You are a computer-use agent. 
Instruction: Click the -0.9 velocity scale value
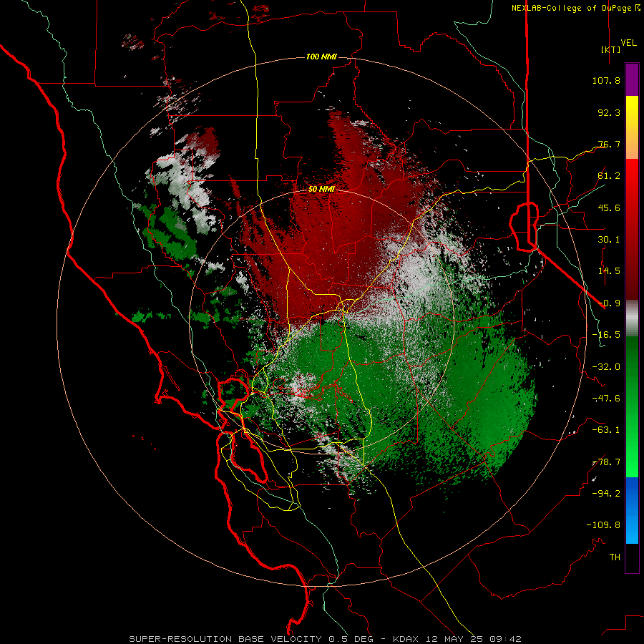pos(609,303)
